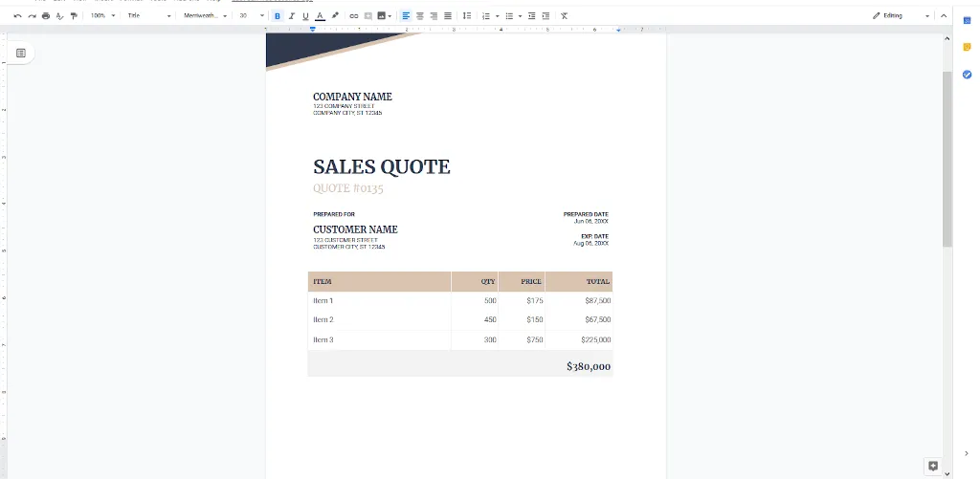This screenshot has width=980, height=479.
Task: Run spelling and grammar check
Action: pyautogui.click(x=60, y=15)
